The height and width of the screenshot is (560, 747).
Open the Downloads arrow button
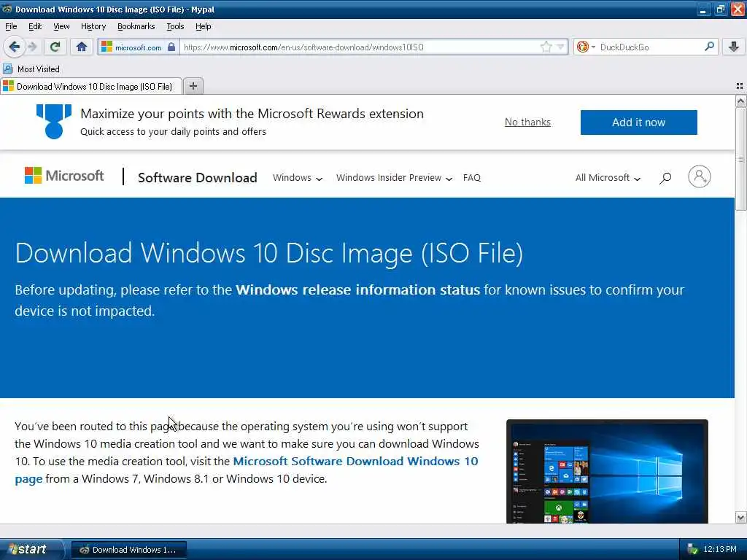[734, 47]
